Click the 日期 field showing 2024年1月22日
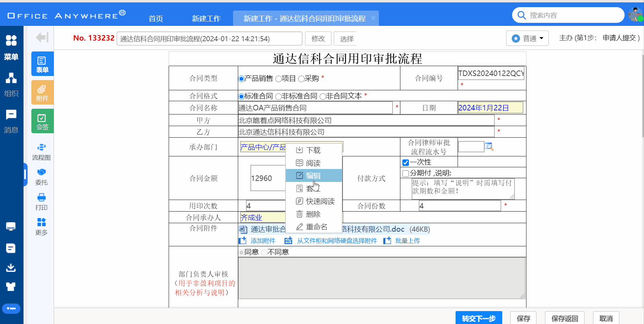The image size is (644, 324). point(490,108)
